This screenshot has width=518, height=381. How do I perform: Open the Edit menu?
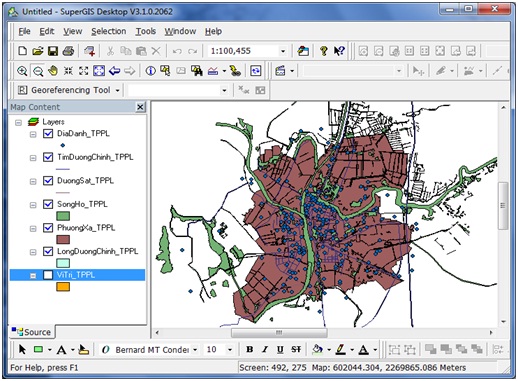[x=47, y=31]
